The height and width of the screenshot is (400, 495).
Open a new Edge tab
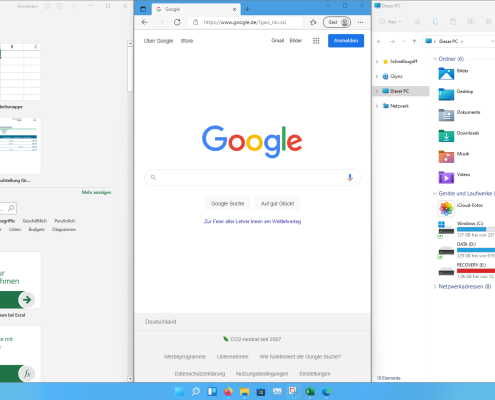pyautogui.click(x=247, y=9)
